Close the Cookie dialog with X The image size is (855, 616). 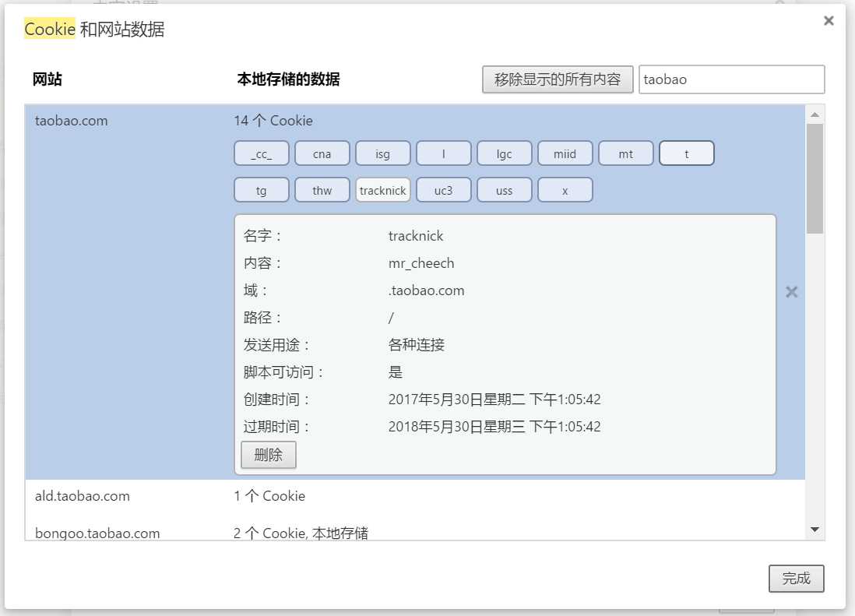[829, 21]
